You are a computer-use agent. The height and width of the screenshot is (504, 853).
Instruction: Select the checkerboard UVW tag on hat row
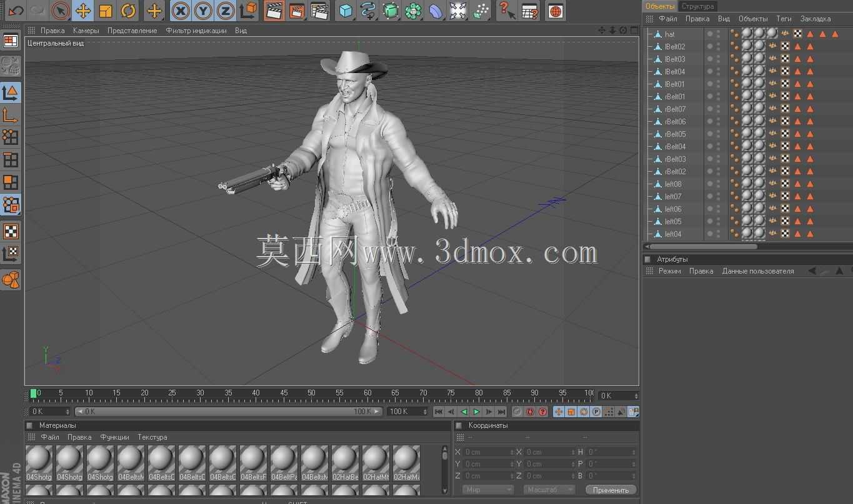click(798, 34)
